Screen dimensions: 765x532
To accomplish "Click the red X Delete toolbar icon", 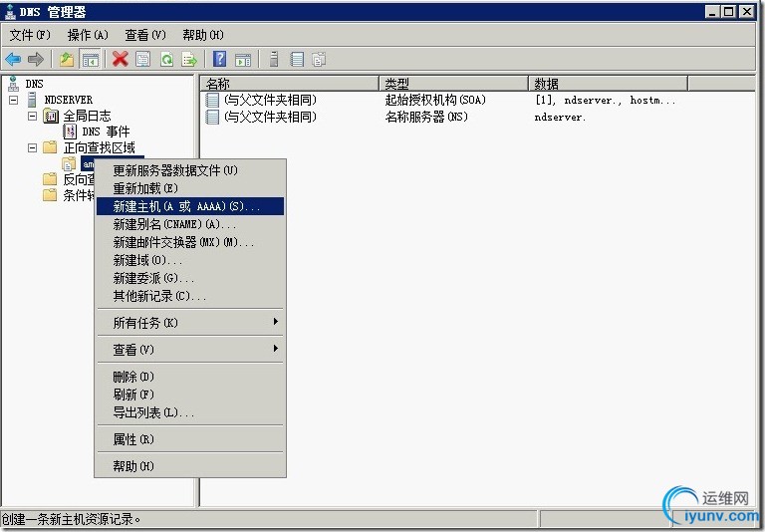I will (x=120, y=60).
